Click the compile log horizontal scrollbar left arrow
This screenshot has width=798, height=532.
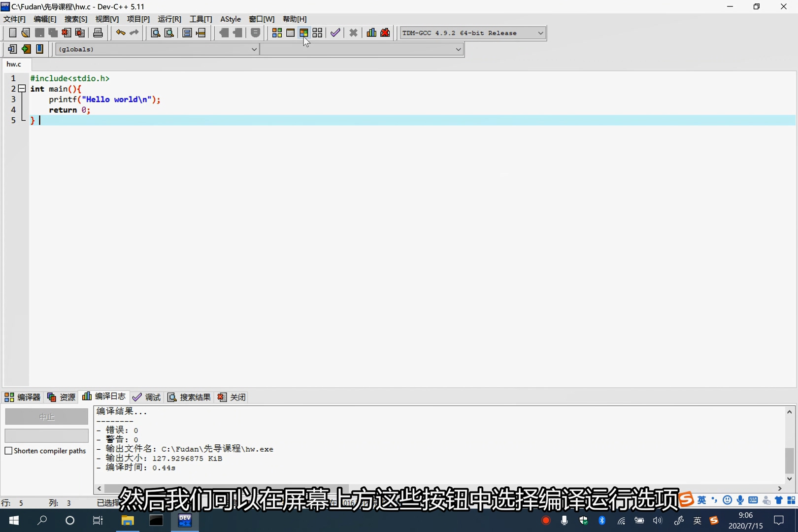tap(100, 489)
